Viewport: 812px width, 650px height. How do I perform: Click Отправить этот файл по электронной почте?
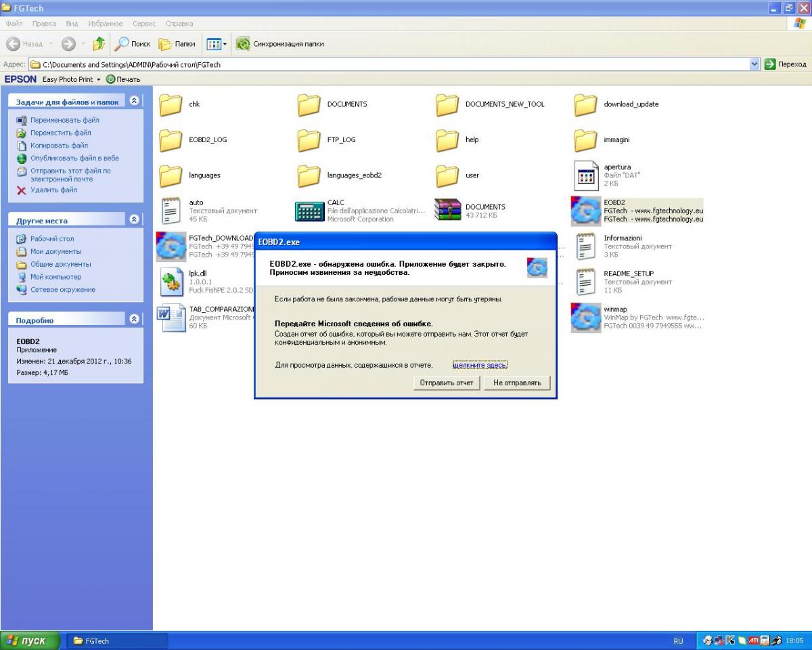(x=70, y=175)
